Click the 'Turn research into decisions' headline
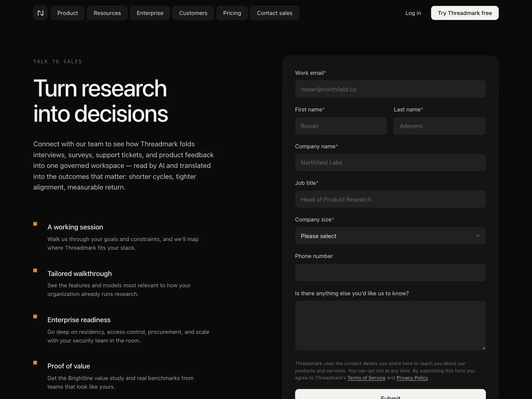532x399 pixels. click(101, 101)
